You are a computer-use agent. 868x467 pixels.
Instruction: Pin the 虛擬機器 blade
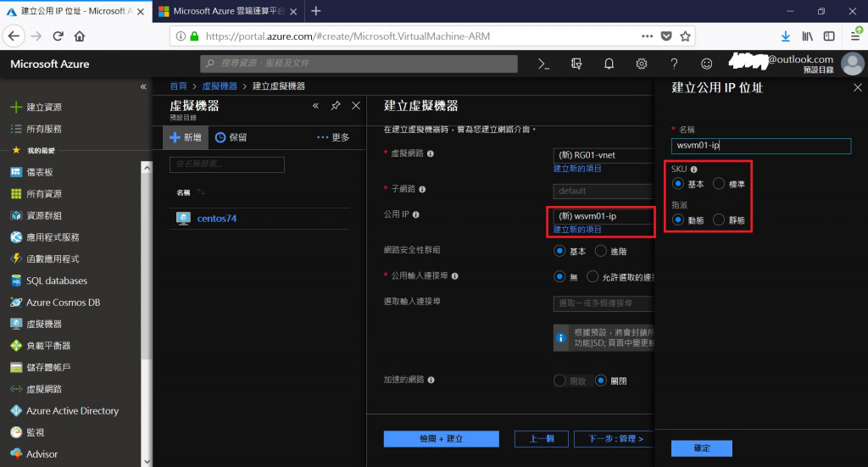point(336,106)
